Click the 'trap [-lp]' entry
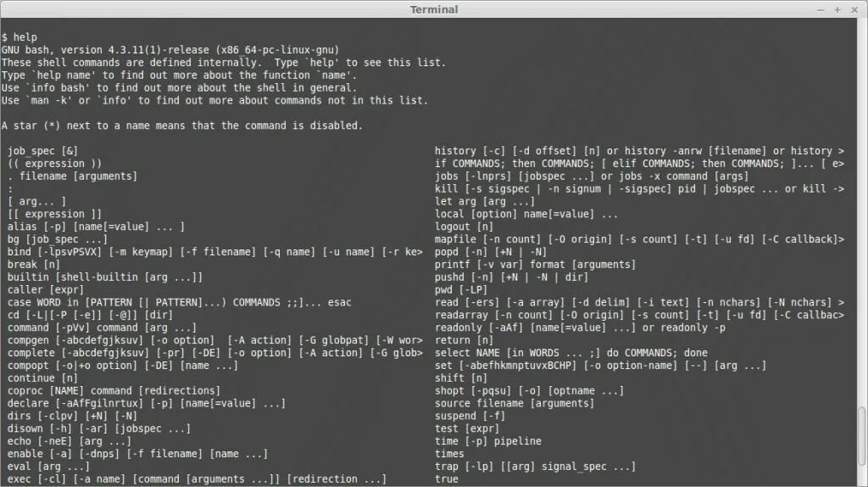868x487 pixels. pos(535,467)
